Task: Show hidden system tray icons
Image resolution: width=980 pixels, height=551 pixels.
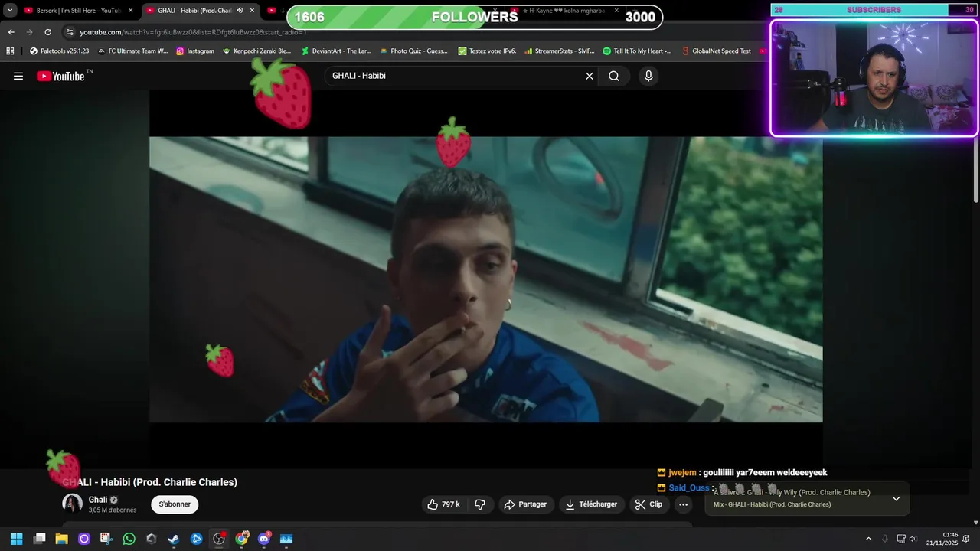Action: [x=868, y=539]
